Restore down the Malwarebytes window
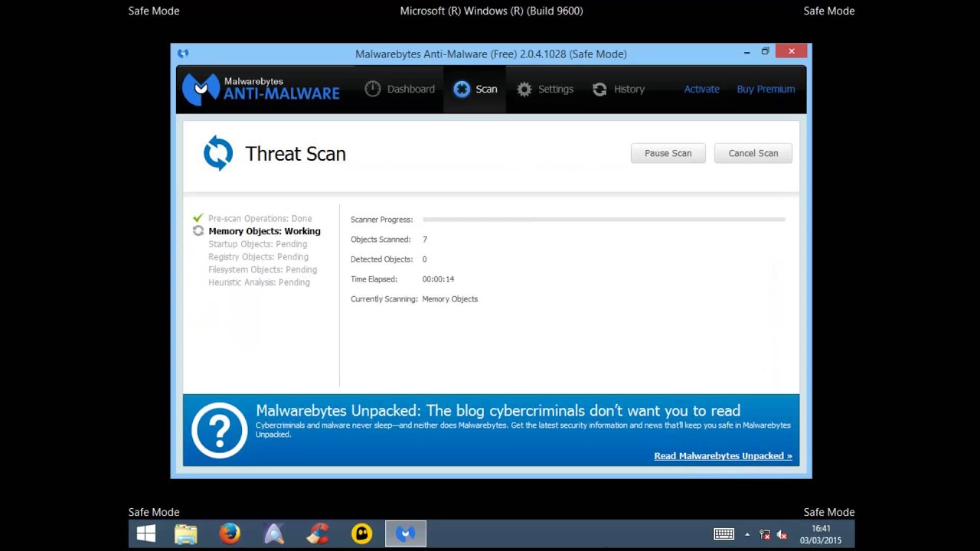Image resolution: width=980 pixels, height=551 pixels. pyautogui.click(x=765, y=52)
